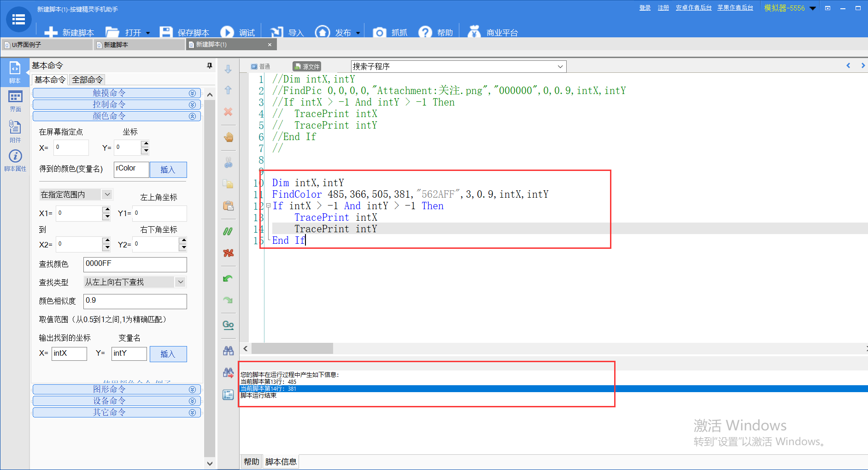Click 插入 beside the intY field

168,354
